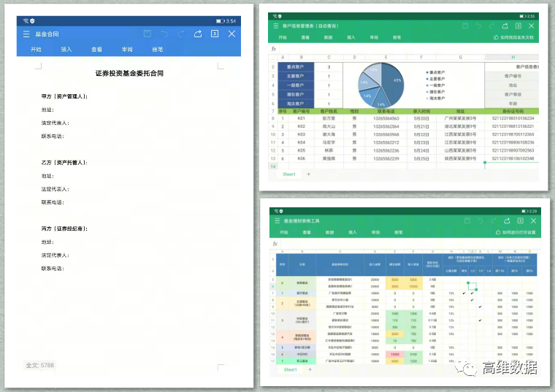This screenshot has width=555, height=392.
Task: Select the Sheet1 tab in 客户信息管理表
Action: (x=289, y=174)
